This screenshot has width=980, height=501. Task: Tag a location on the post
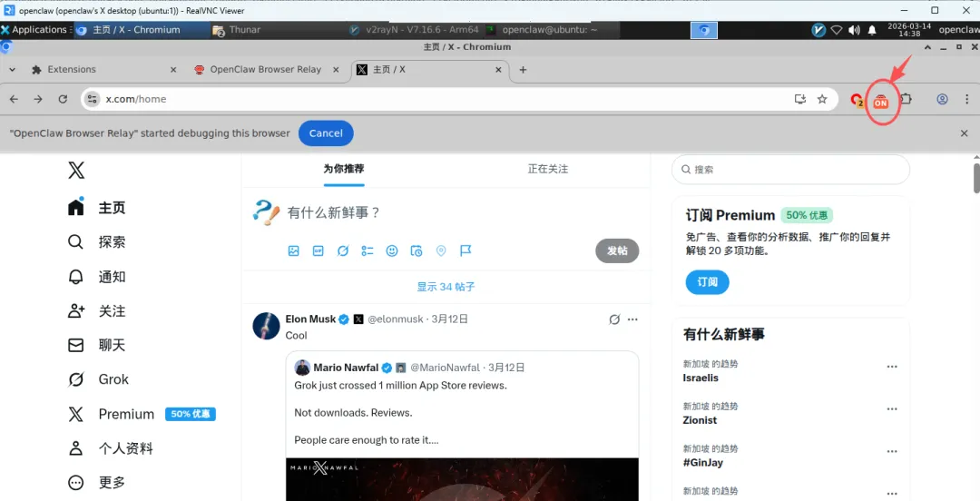pos(441,250)
